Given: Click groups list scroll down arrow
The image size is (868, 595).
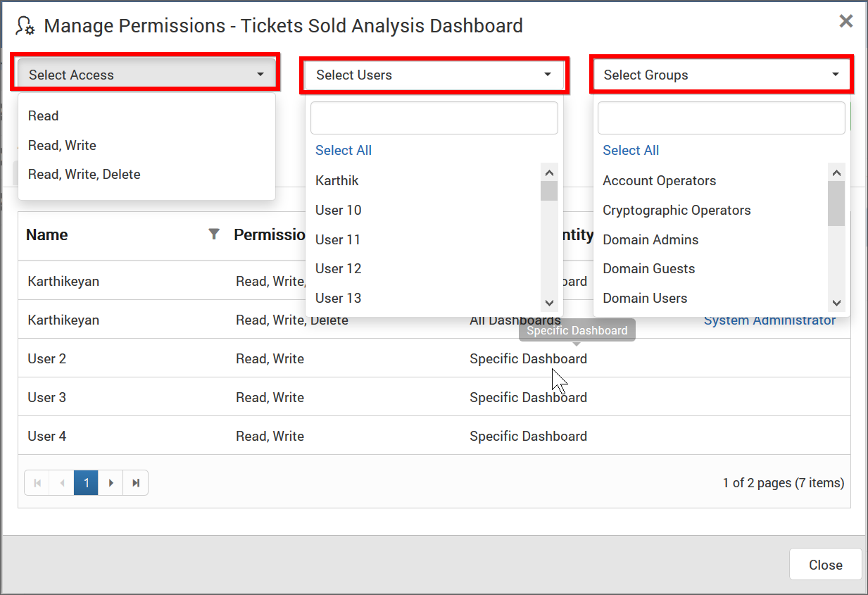Looking at the screenshot, I should click(x=836, y=303).
